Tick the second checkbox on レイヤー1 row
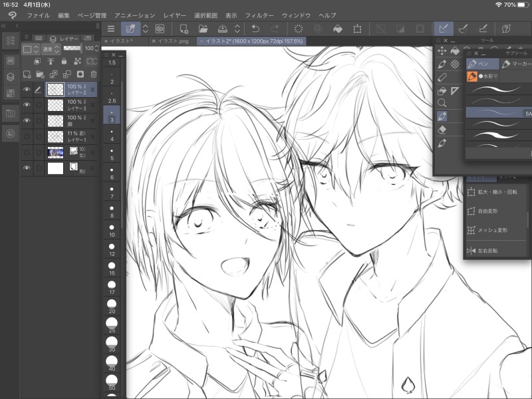The image size is (532, 399). [39, 137]
